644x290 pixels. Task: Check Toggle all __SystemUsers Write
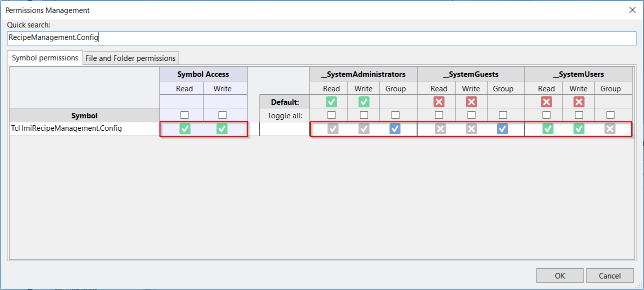pos(579,115)
